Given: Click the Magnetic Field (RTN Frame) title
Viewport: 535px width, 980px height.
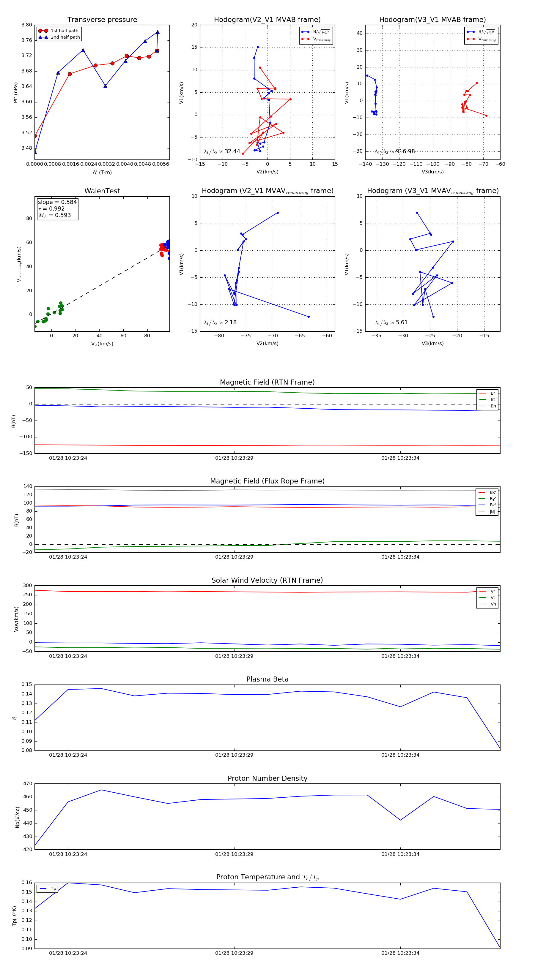Looking at the screenshot, I should [x=267, y=382].
